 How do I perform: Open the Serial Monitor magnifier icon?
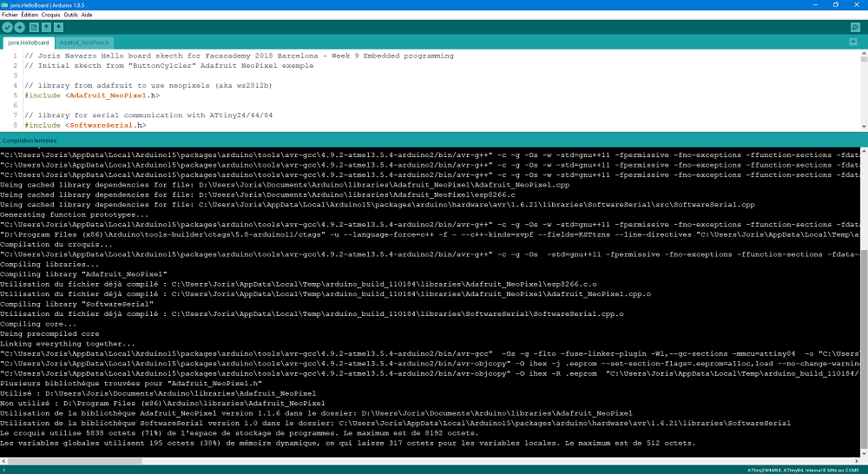pyautogui.click(x=855, y=27)
